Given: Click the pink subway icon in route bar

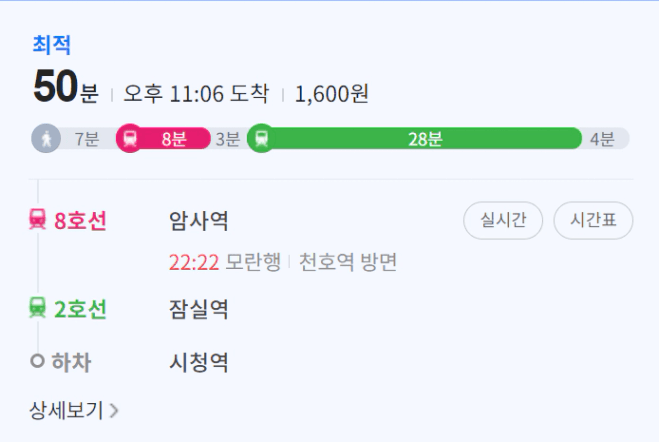Looking at the screenshot, I should coord(130,138).
